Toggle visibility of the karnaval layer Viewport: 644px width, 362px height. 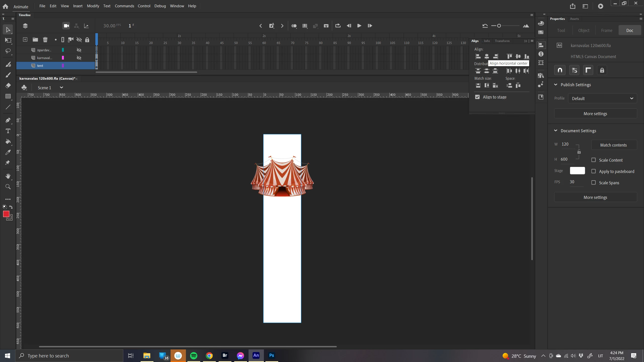coord(79,58)
